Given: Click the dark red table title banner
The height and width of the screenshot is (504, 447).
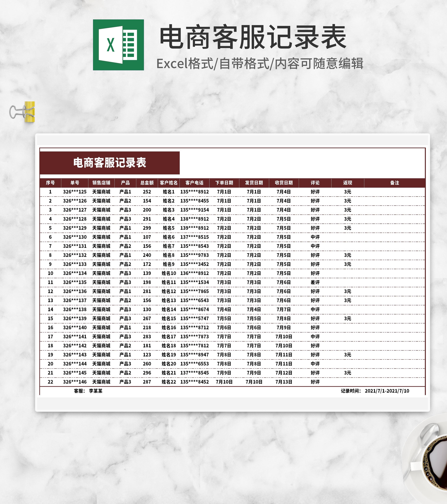Looking at the screenshot, I should (110, 163).
